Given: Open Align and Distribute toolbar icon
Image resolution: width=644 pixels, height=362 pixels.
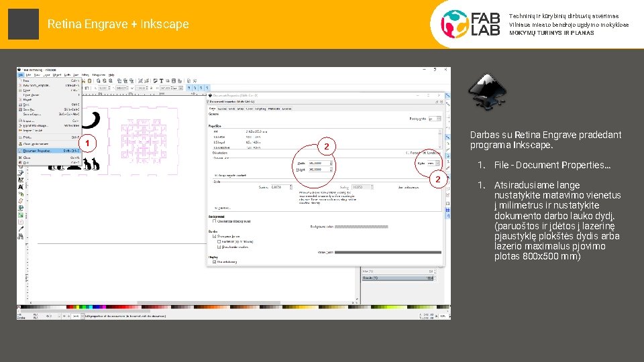Looking at the screenshot, I should [180, 81].
